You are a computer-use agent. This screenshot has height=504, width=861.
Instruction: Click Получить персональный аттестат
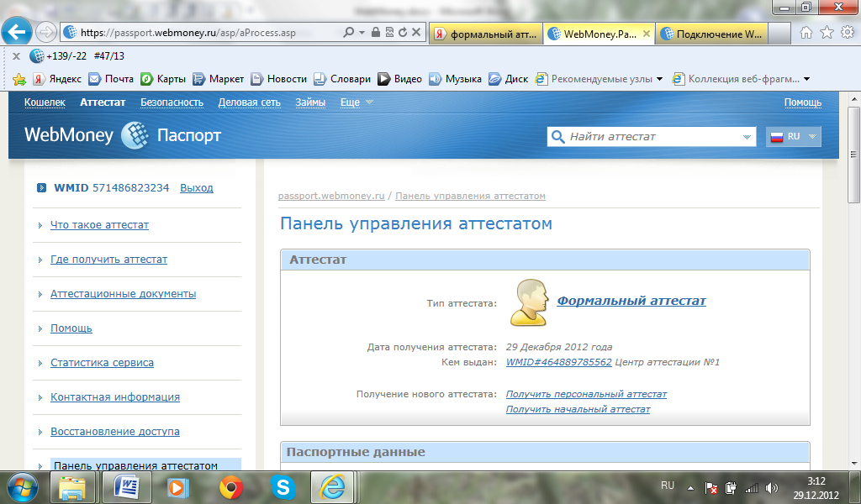[x=586, y=394]
